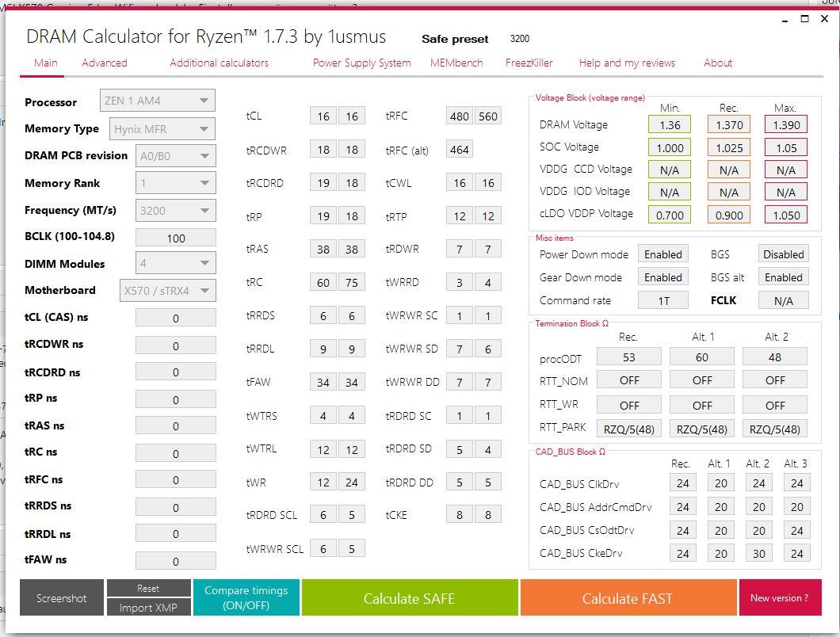The image size is (840, 637).
Task: Click the procODT Alt. 1 value 60
Action: point(702,357)
